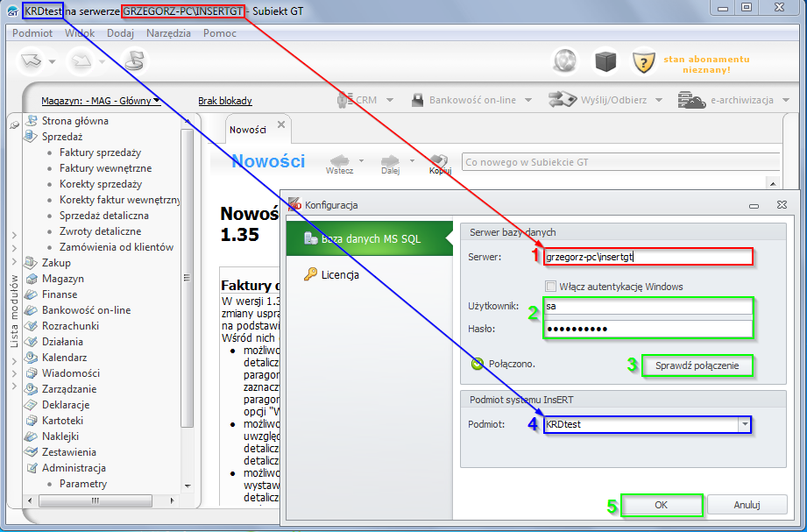Click the e-archiwizacja cloud server icon
Screen dimensions: 807x532
[x=691, y=100]
